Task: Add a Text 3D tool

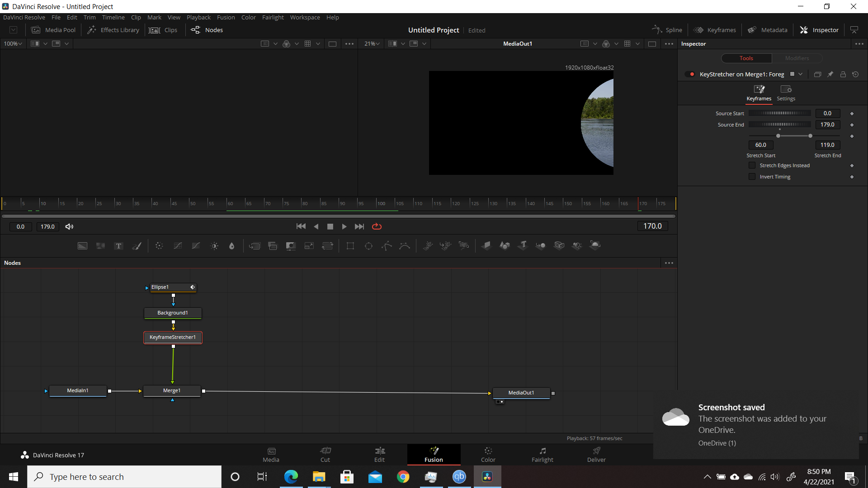Action: tap(523, 245)
